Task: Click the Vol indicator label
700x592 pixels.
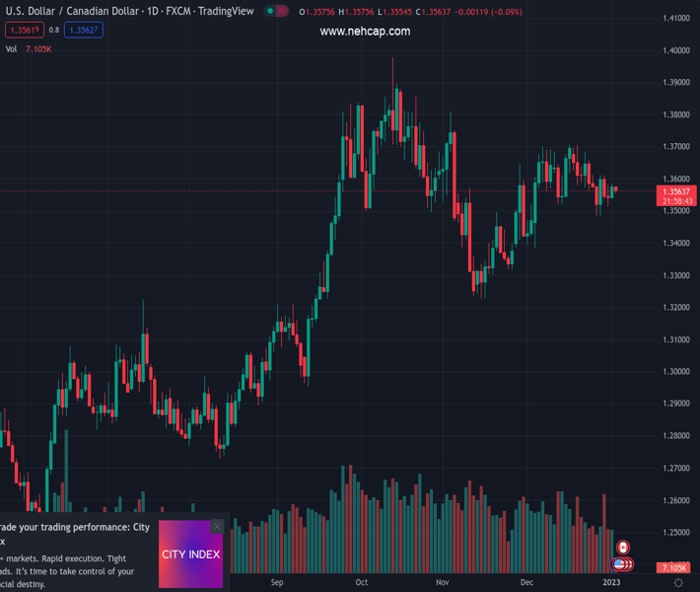Action: pyautogui.click(x=11, y=48)
